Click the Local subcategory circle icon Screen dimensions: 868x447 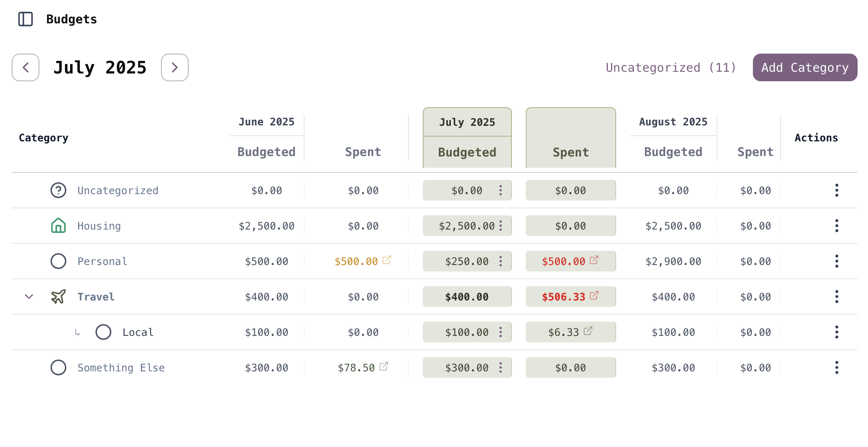tap(103, 332)
